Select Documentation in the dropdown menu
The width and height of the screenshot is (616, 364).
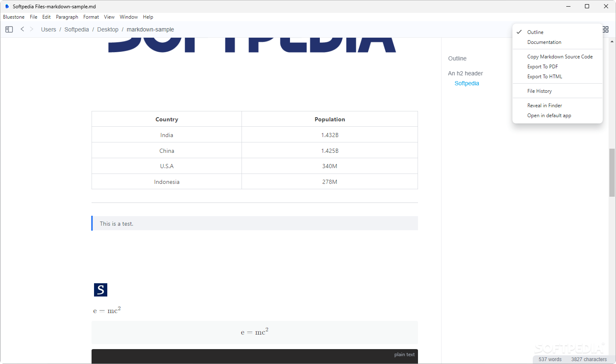coord(558,42)
